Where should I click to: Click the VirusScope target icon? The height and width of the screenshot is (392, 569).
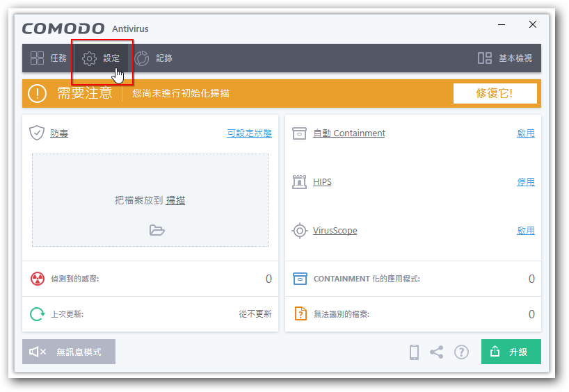300,231
